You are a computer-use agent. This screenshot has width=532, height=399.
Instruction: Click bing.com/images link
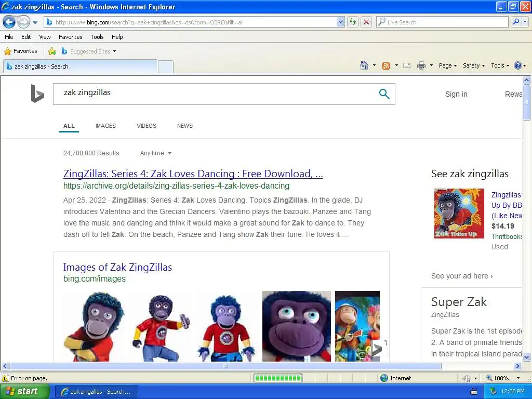tap(95, 279)
